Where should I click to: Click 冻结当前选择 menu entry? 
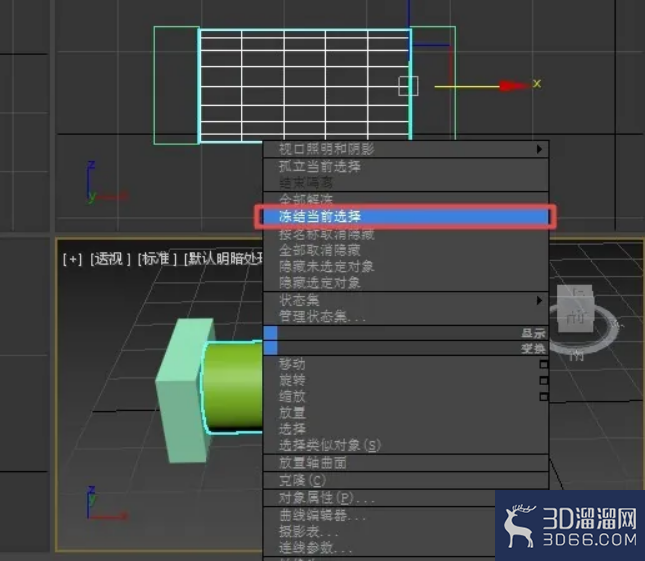pyautogui.click(x=406, y=216)
